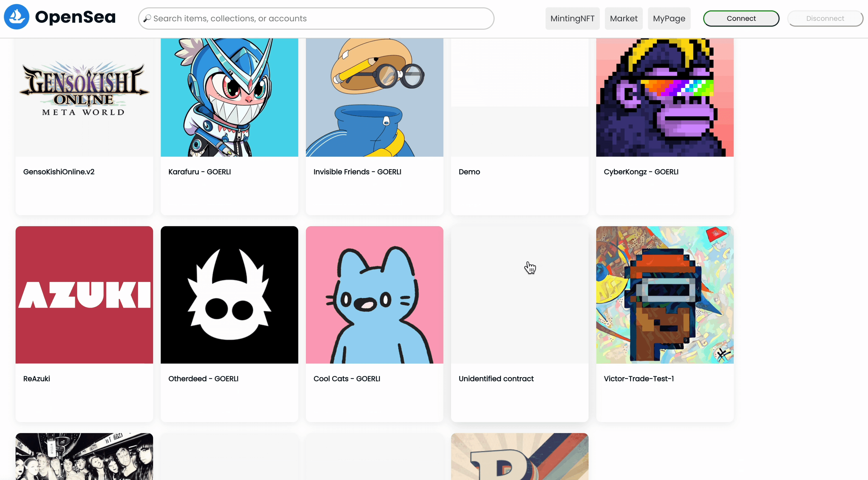Select the Otherdeed white skull icon image

pos(229,295)
